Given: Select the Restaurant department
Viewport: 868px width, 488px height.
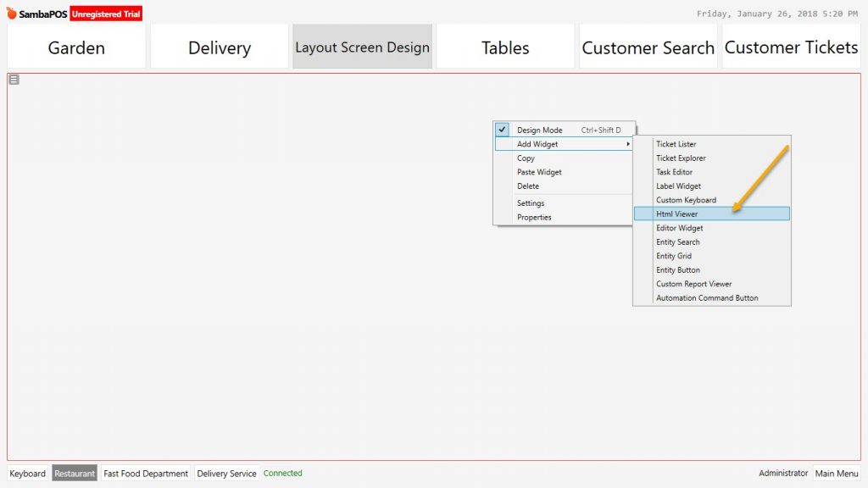Looking at the screenshot, I should pyautogui.click(x=75, y=473).
